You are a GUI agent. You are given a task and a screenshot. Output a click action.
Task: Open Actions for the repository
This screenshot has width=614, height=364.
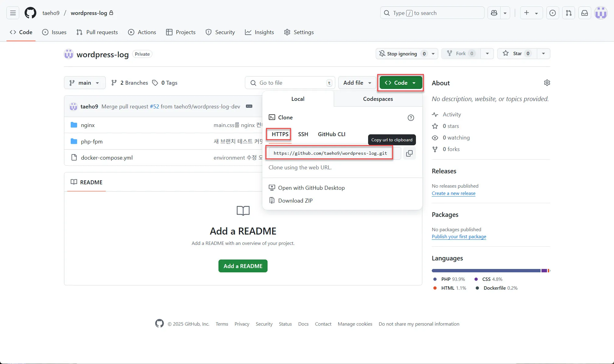tap(142, 32)
